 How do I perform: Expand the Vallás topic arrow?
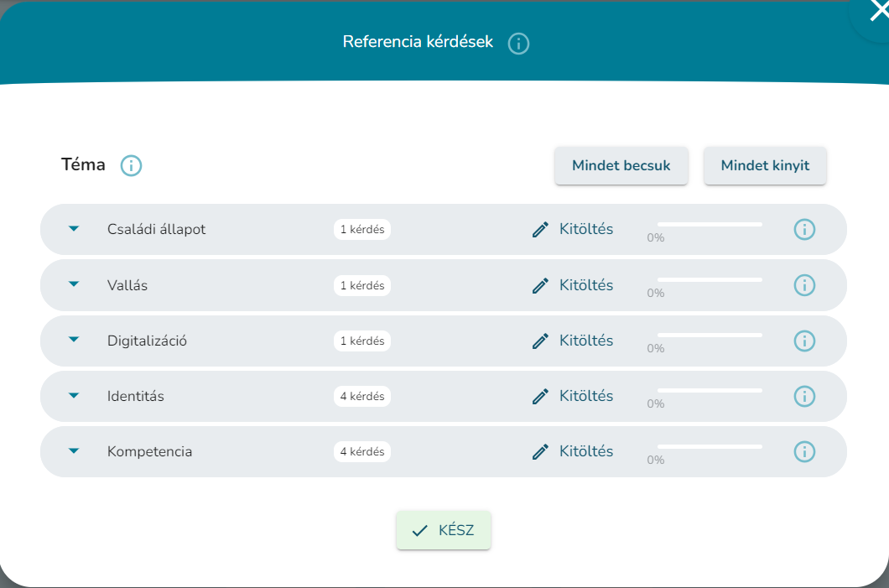point(74,284)
